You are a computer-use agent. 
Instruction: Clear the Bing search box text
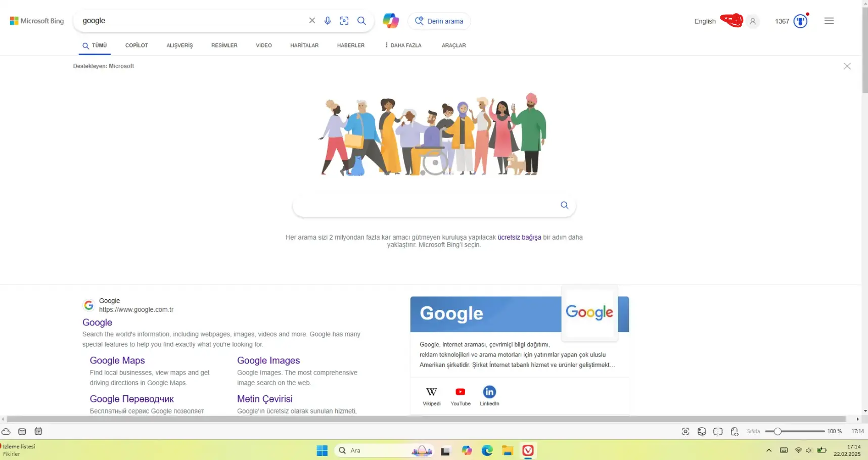pyautogui.click(x=312, y=21)
